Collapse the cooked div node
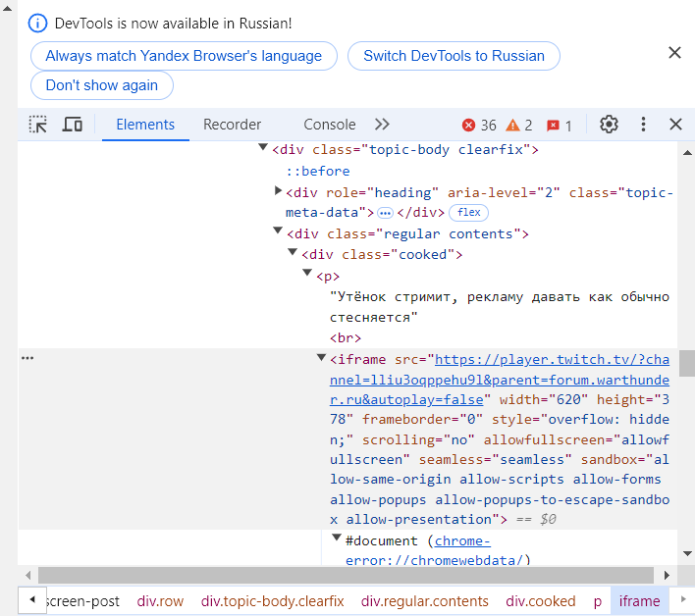This screenshot has height=616, width=695. (x=293, y=252)
